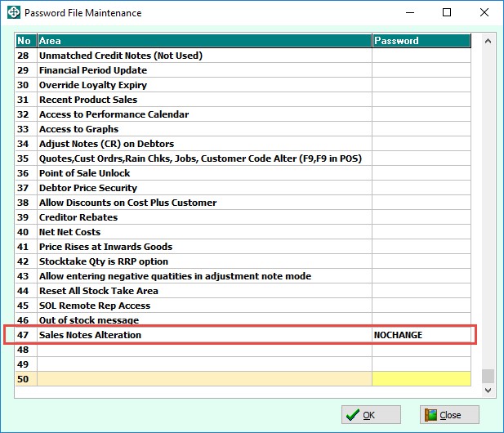Screen dimensions: 504x433
Task: Click the No column header
Action: pyautogui.click(x=26, y=41)
